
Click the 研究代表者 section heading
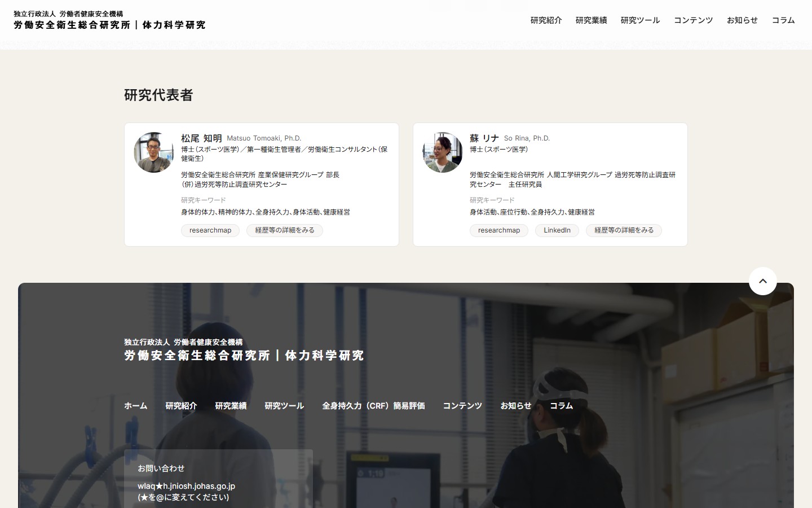tap(158, 95)
